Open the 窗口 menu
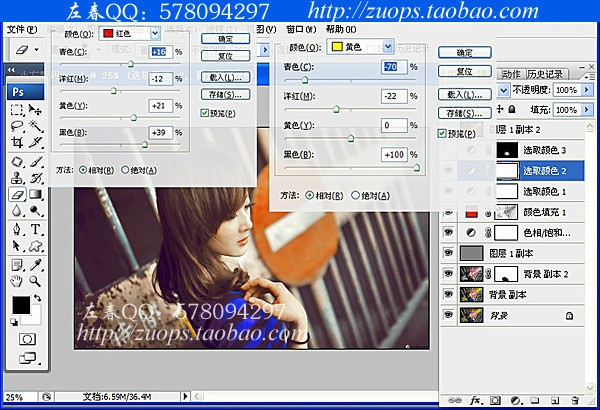Screen dimensions: 600x410 (x=301, y=29)
